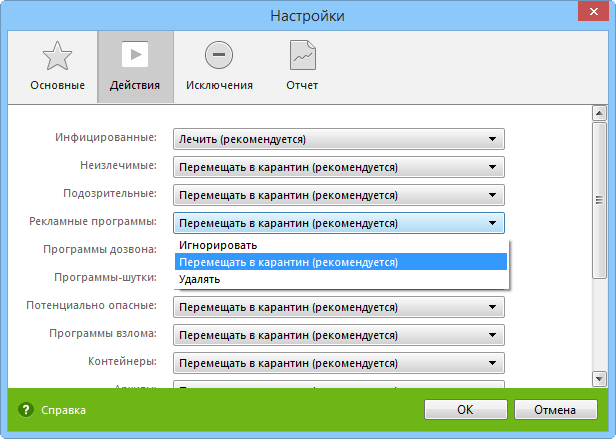This screenshot has width=616, height=439.
Task: Open the Основные tab star icon
Action: point(57,56)
